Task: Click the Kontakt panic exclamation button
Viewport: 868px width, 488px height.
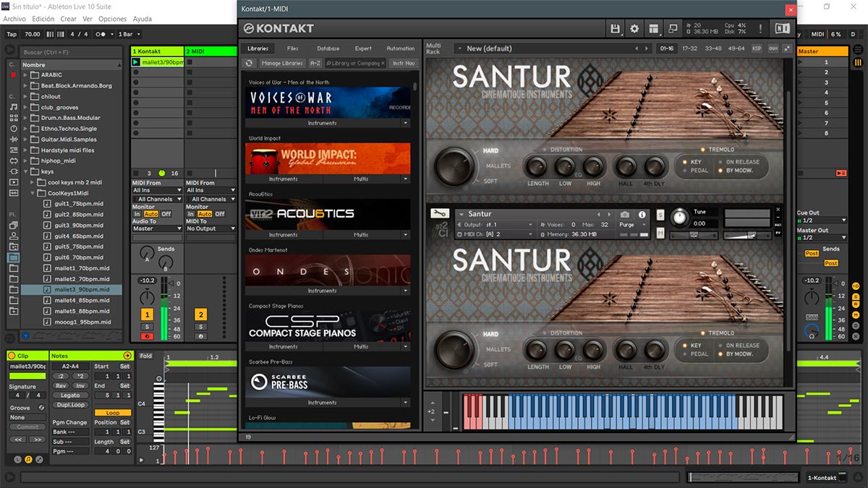Action: point(761,29)
